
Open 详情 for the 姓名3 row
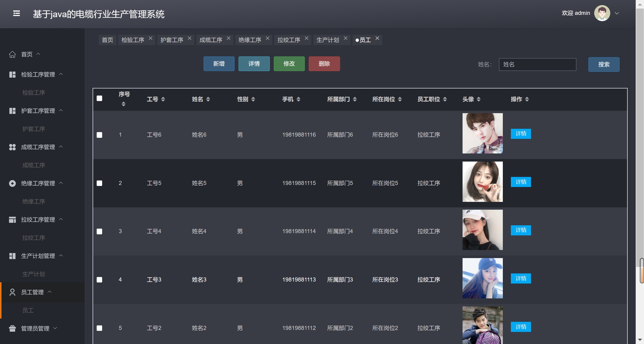[521, 278]
